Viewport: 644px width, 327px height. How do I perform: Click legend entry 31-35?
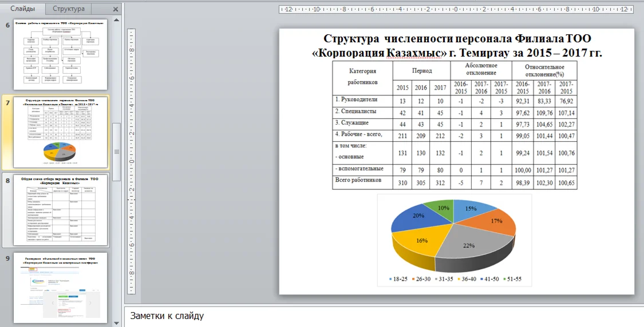(x=444, y=279)
